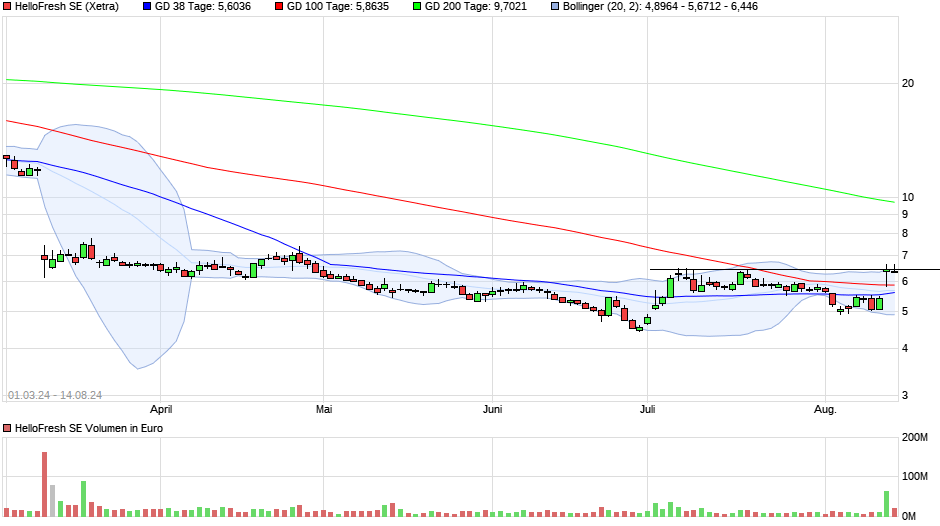Select the 'GD 200 Tage: 9,7021' label
940x526 pixels.
pyautogui.click(x=475, y=7)
